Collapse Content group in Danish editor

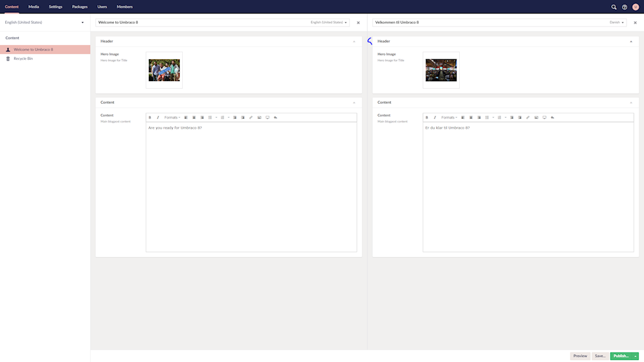click(631, 102)
